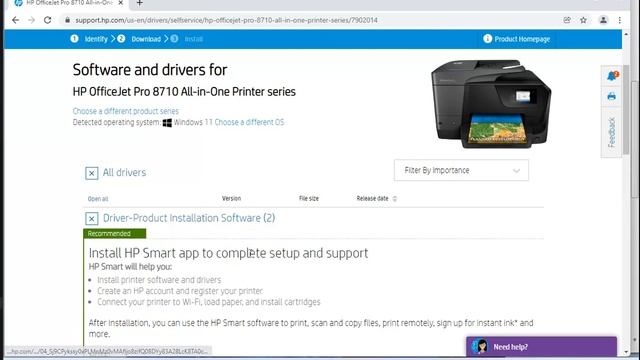This screenshot has height=360, width=640.
Task: Click the Recommended green label
Action: click(115, 233)
